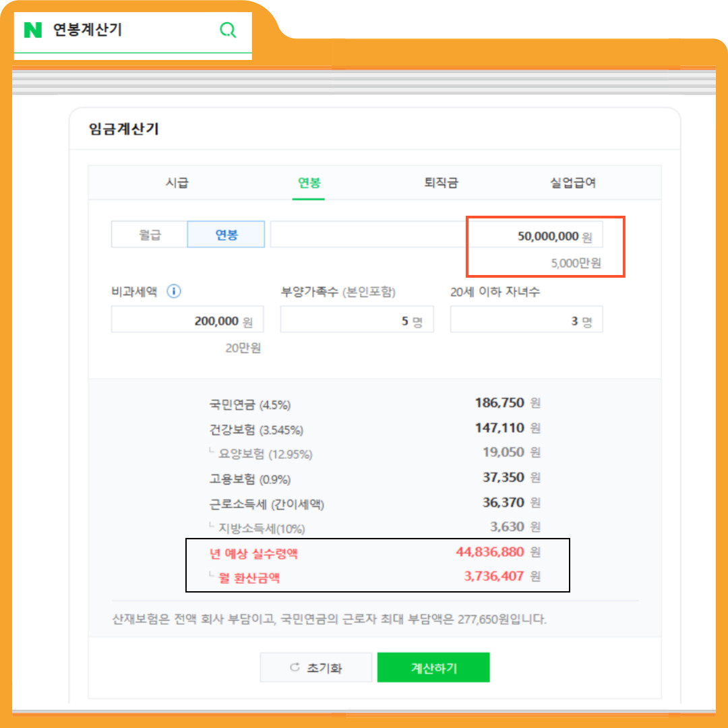Click the refresh icon on 초기화 button
This screenshot has height=728, width=728.
pos(293,667)
